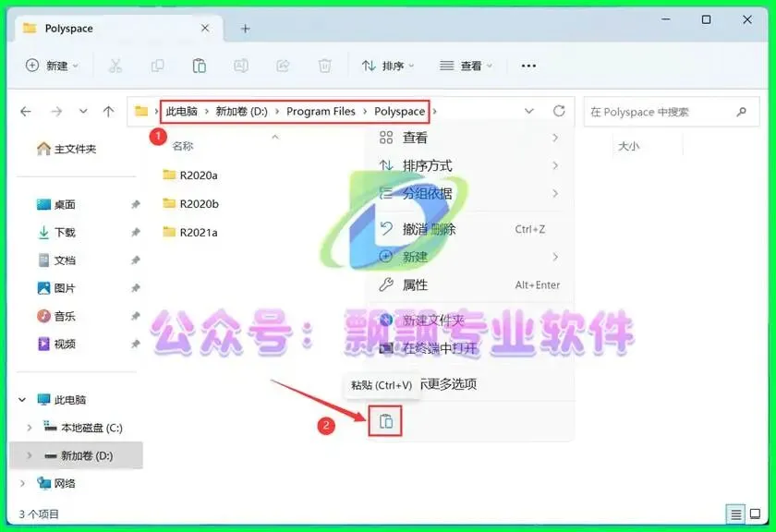Click the 名称 (Name) column header
The width and height of the screenshot is (776, 532).
click(x=183, y=146)
